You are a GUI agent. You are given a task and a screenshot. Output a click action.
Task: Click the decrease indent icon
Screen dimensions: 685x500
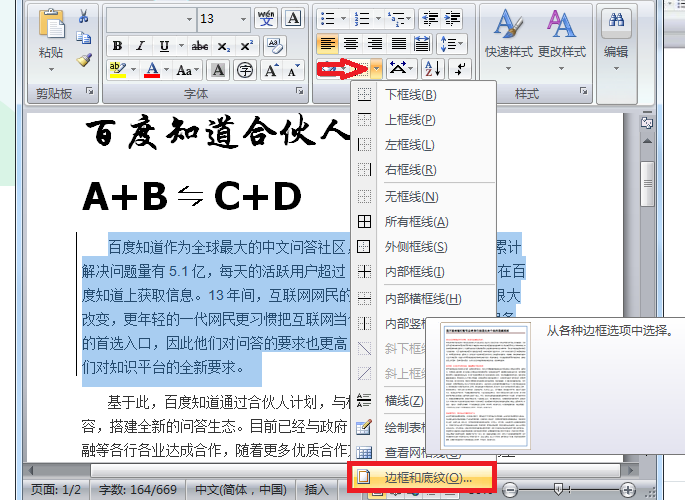[x=430, y=19]
